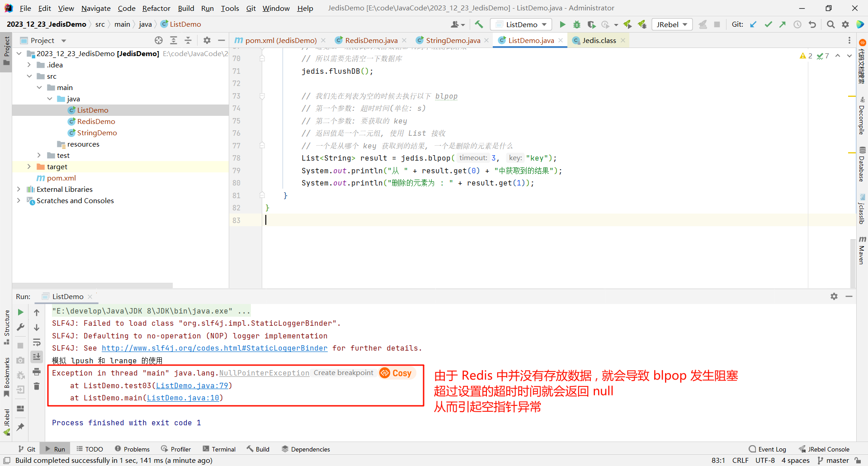Viewport: 868px width, 466px height.
Task: Toggle scroll to end of console
Action: (x=37, y=357)
